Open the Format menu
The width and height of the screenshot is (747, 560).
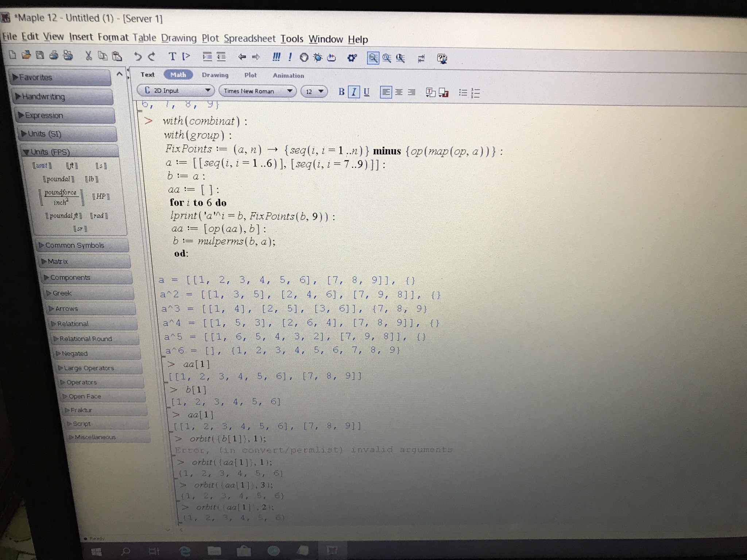[x=113, y=37]
